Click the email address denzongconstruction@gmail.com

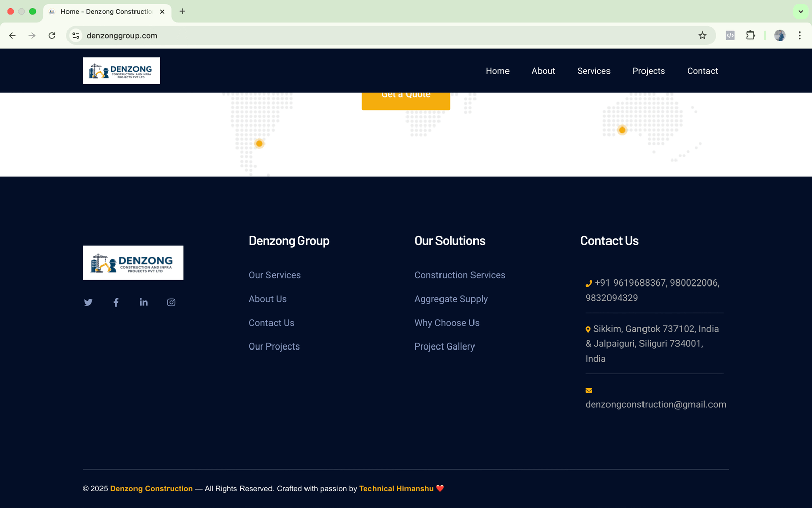coord(655,405)
